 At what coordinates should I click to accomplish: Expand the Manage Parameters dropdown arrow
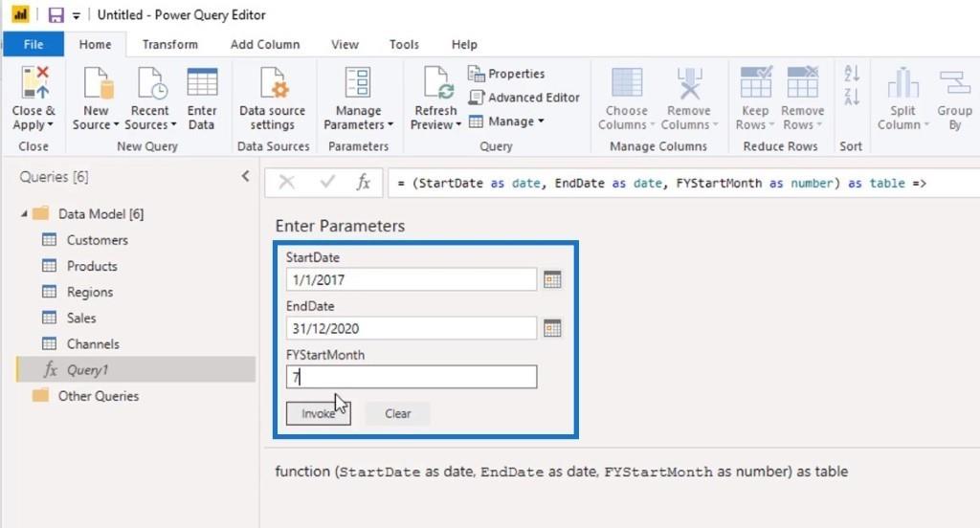(390, 125)
